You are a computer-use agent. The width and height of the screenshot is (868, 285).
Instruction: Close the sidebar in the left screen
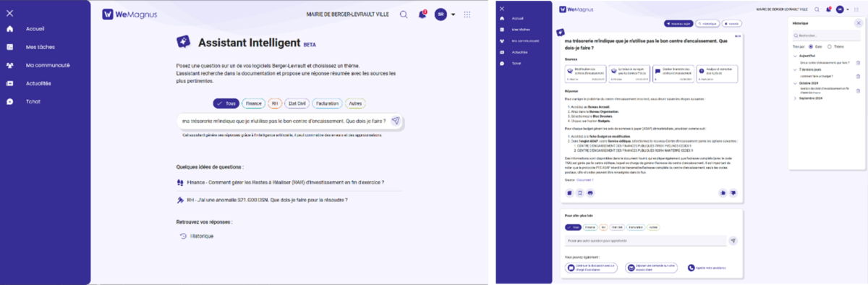pos(9,12)
